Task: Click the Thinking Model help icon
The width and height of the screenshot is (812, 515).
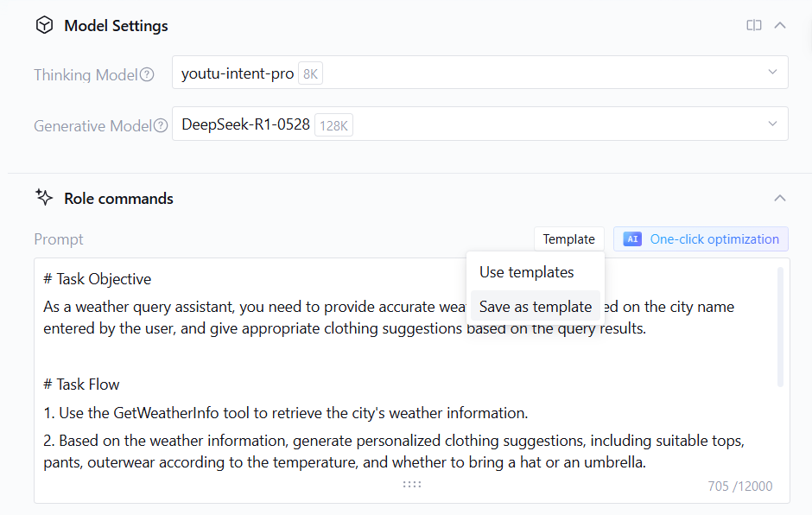Action: click(x=147, y=74)
